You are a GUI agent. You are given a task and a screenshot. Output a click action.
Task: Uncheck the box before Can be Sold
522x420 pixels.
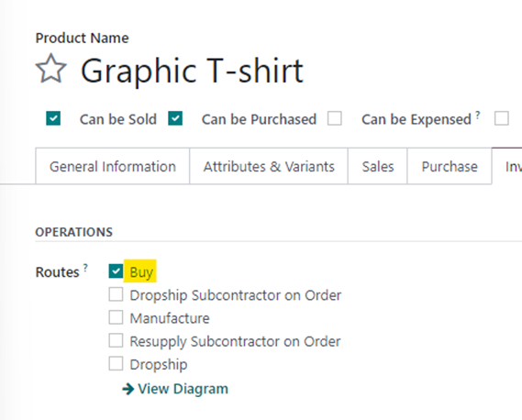[53, 118]
